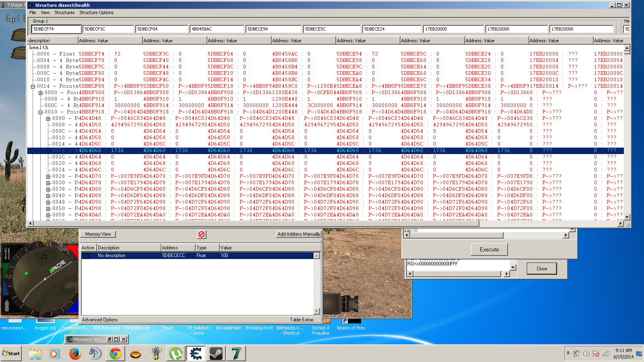Expand the 0000 pointer under 0010
The image size is (644, 362).
(x=48, y=118)
